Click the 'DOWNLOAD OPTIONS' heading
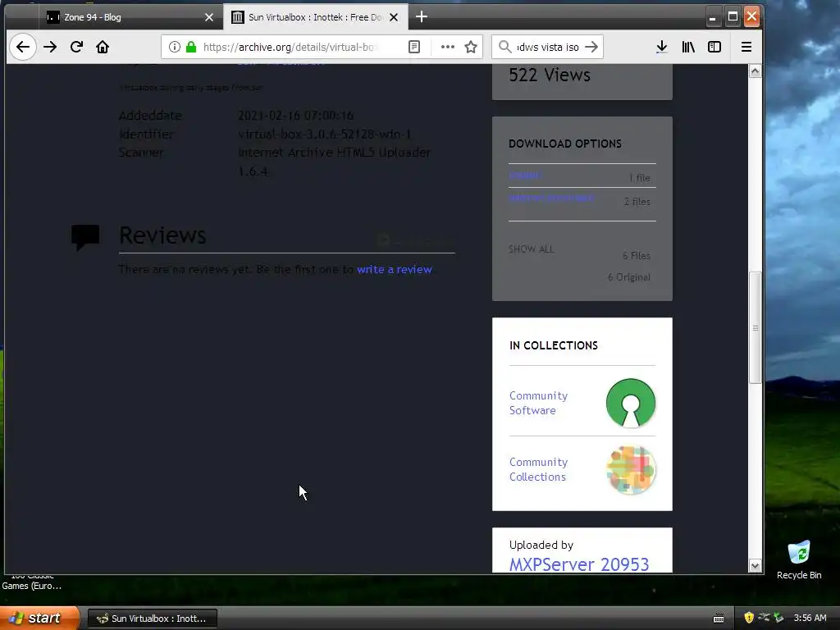The image size is (840, 630). [565, 144]
